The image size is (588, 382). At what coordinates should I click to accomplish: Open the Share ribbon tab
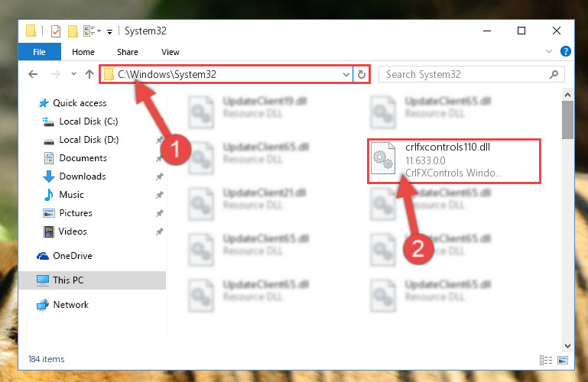(128, 52)
